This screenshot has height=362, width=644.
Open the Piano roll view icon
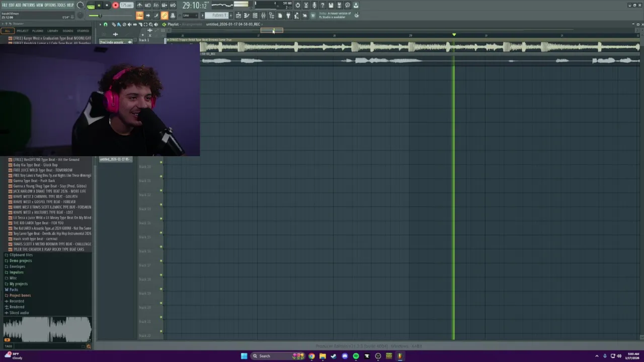click(247, 15)
